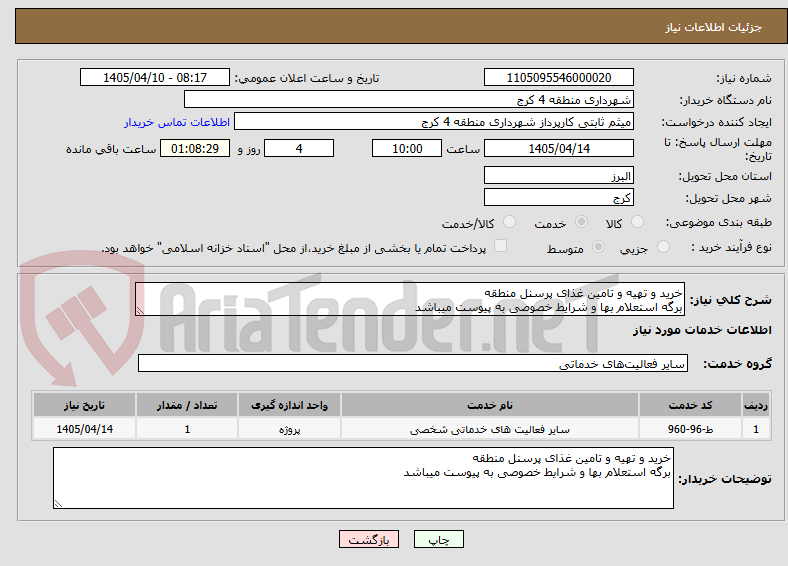Click the شرح کلی نیاز text area

[x=410, y=299]
